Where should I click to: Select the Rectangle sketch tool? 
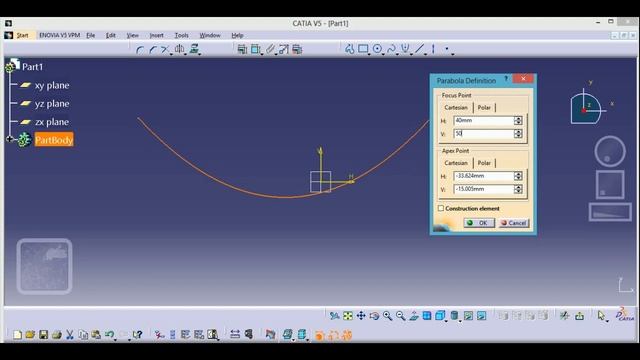(x=362, y=49)
